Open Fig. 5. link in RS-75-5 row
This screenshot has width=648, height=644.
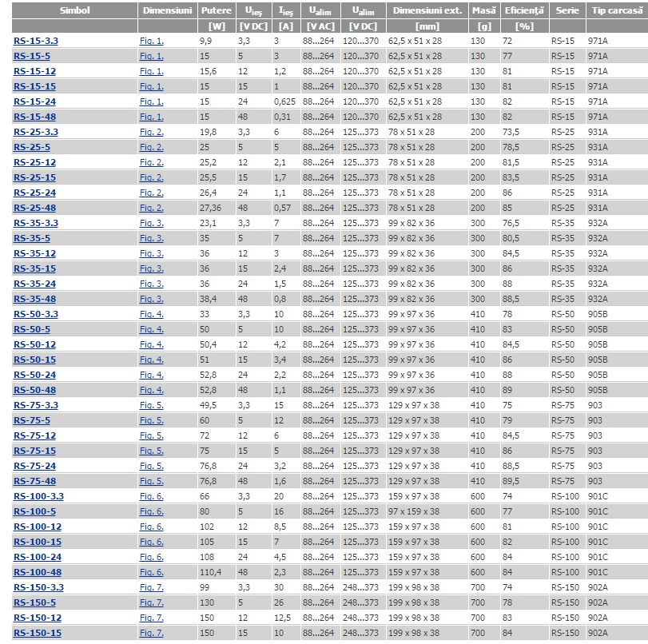coord(152,420)
